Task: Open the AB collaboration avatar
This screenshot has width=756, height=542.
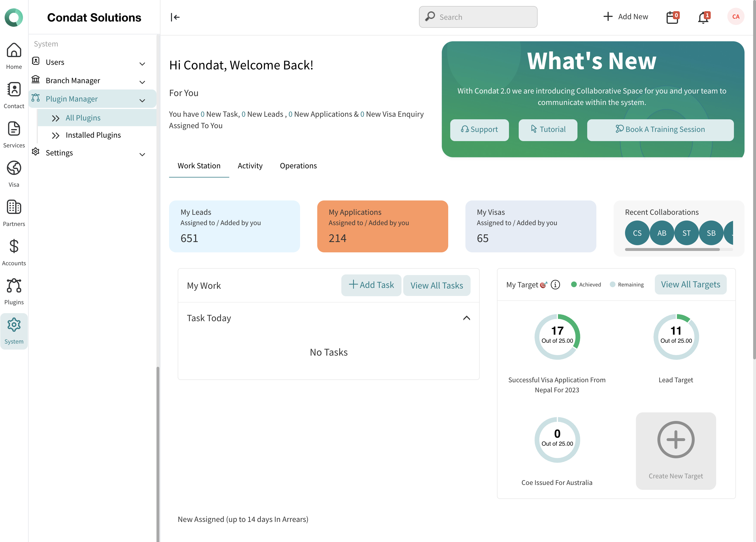Action: (x=662, y=233)
